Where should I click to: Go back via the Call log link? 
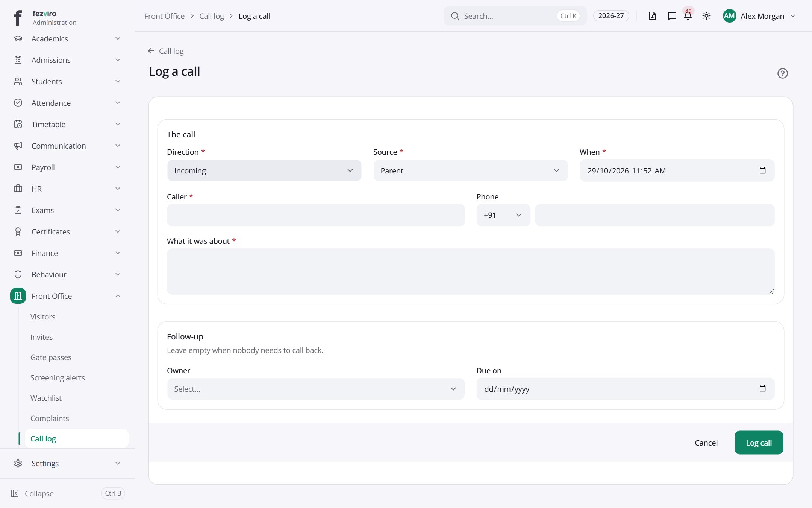tap(166, 51)
